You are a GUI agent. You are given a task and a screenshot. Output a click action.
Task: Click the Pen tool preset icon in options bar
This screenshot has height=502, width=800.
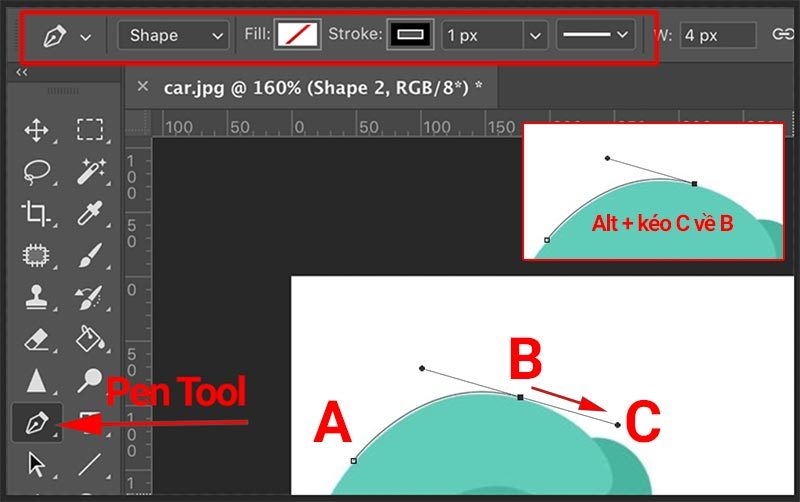(54, 36)
